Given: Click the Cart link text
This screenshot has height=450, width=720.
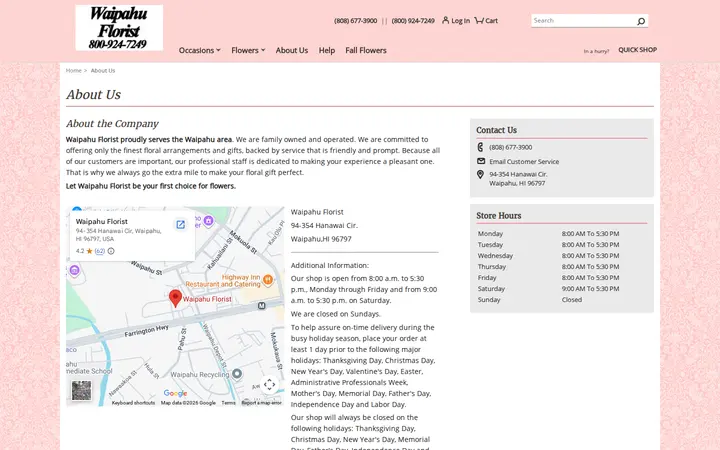Looking at the screenshot, I should click(491, 21).
